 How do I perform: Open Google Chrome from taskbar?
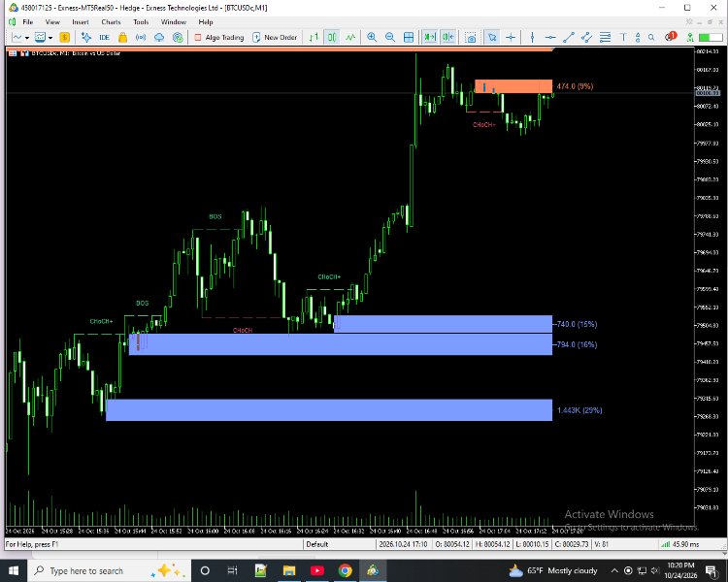click(345, 570)
